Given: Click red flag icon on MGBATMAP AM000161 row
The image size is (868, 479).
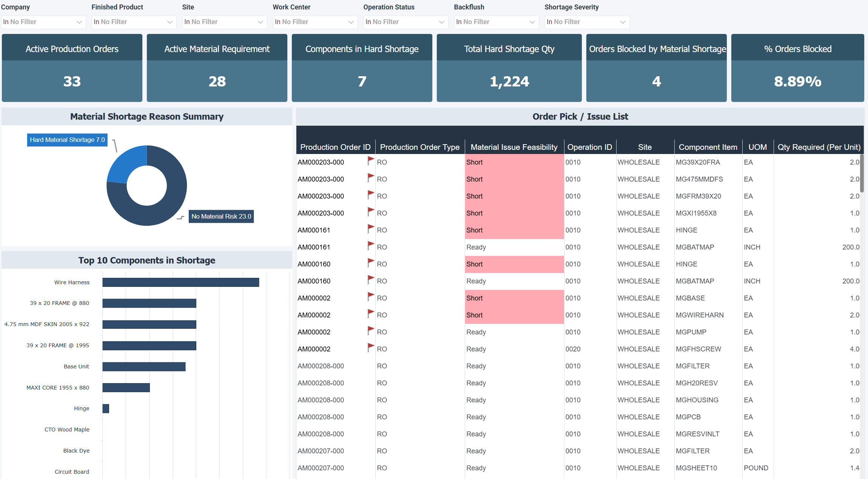Looking at the screenshot, I should (371, 246).
